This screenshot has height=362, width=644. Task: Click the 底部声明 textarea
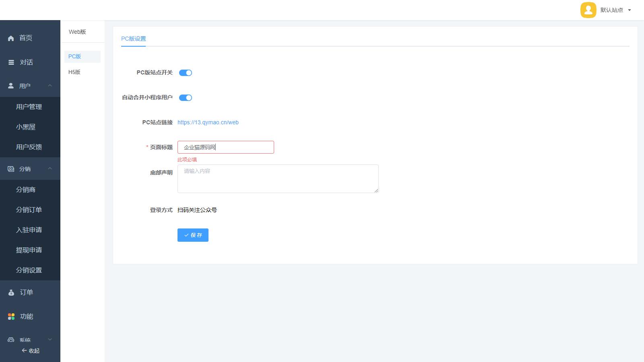tap(278, 179)
